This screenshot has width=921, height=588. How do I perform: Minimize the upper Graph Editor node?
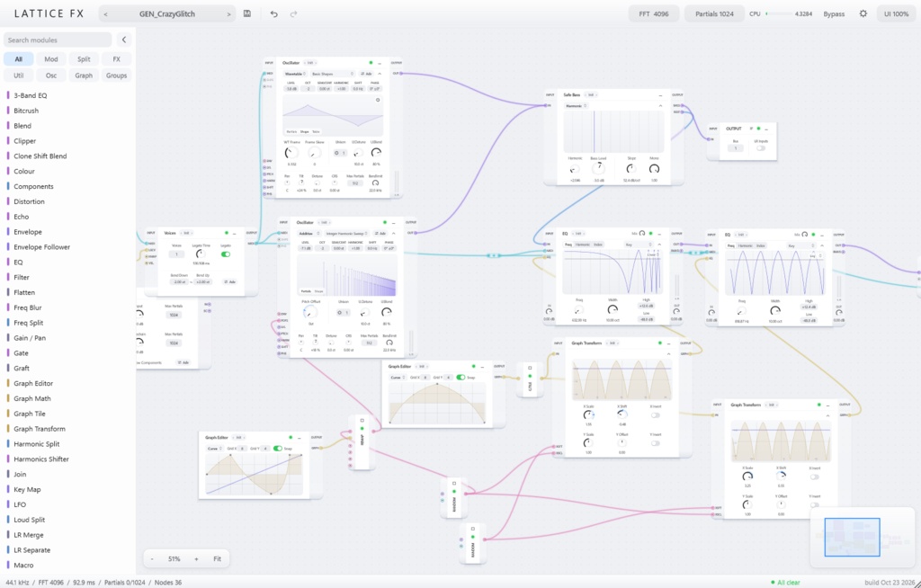coord(482,367)
